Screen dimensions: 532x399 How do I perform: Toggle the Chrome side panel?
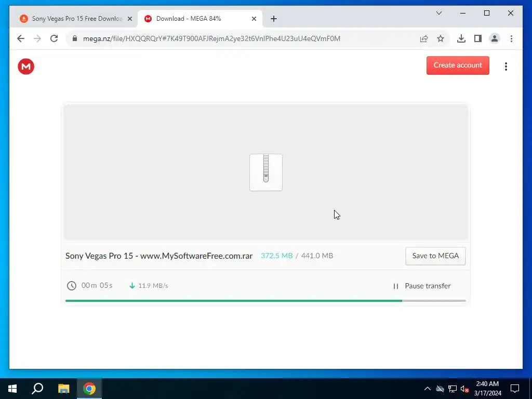pyautogui.click(x=478, y=38)
